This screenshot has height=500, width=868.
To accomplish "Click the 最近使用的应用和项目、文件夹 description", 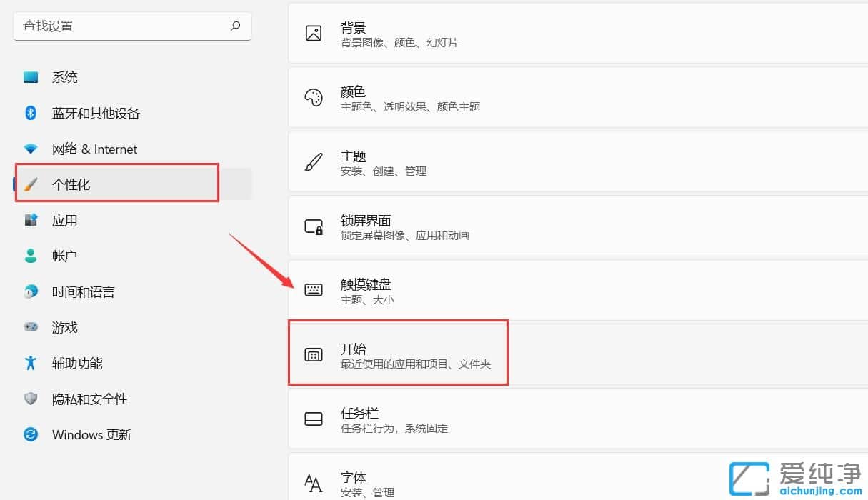I will 416,364.
